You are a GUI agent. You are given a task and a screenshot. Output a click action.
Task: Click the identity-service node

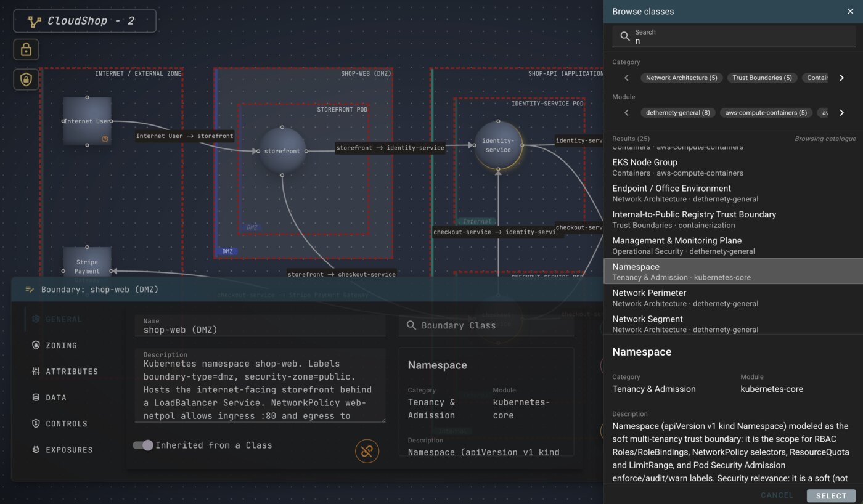coord(498,145)
